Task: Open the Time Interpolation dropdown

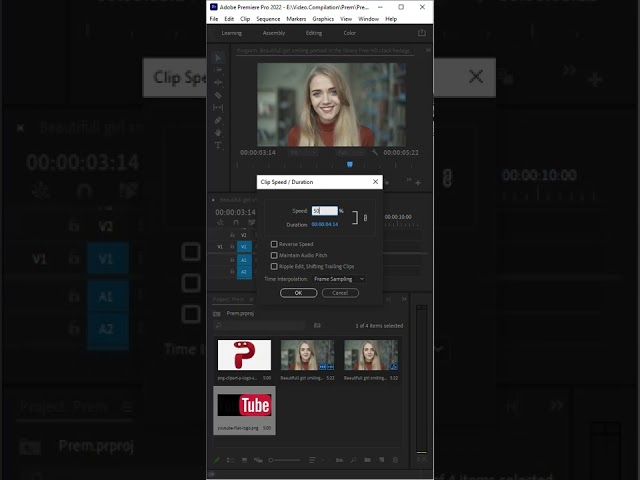Action: point(338,279)
